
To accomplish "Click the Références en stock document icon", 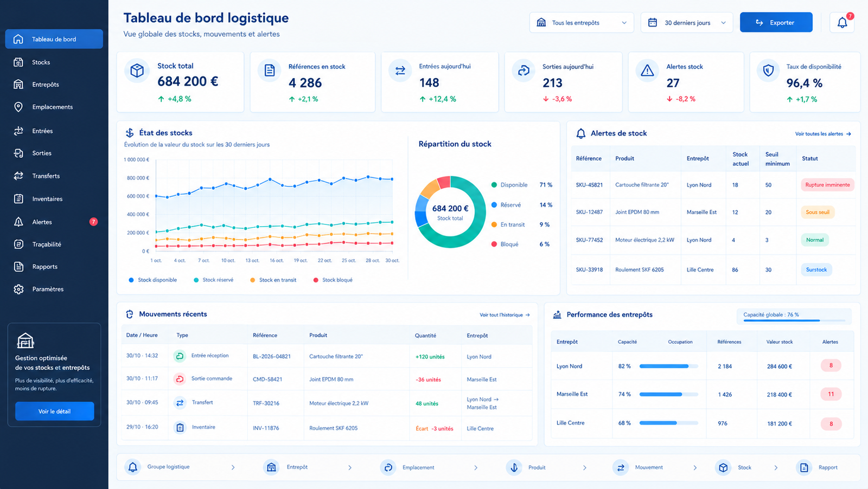I will point(269,70).
